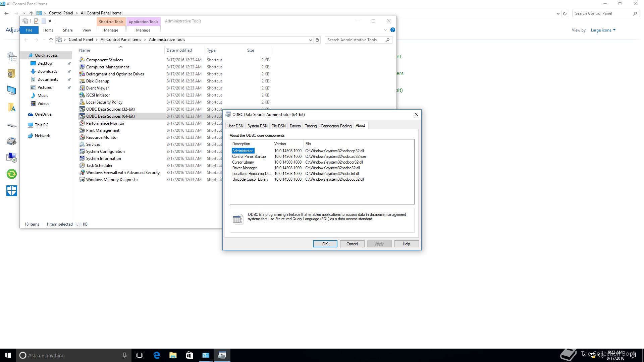The width and height of the screenshot is (644, 362).
Task: Click the Print Management icon
Action: coord(82,130)
